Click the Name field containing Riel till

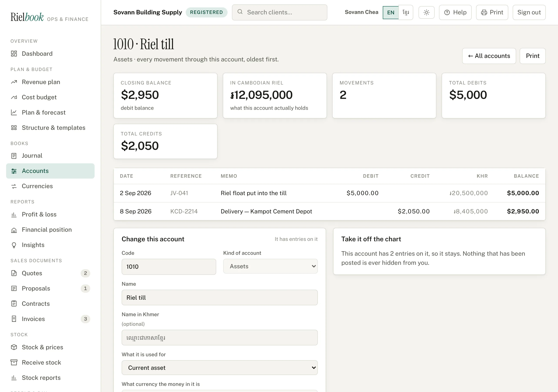pyautogui.click(x=219, y=297)
